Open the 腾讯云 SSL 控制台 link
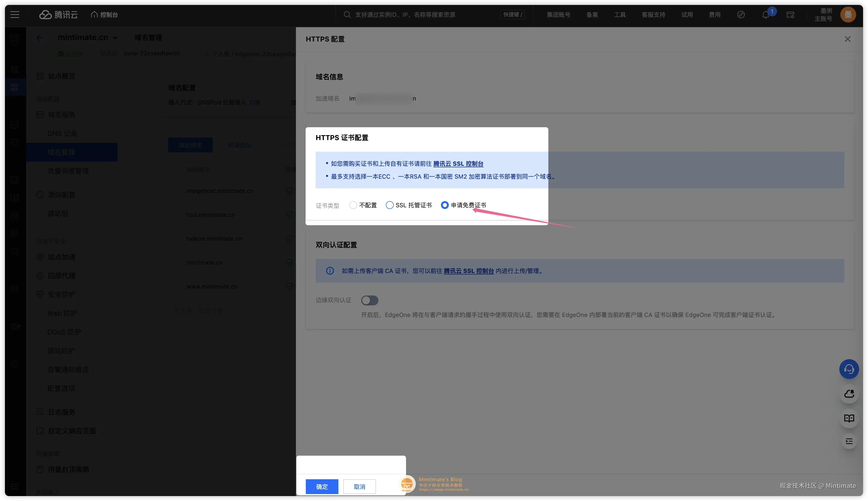The image size is (868, 501). [458, 164]
